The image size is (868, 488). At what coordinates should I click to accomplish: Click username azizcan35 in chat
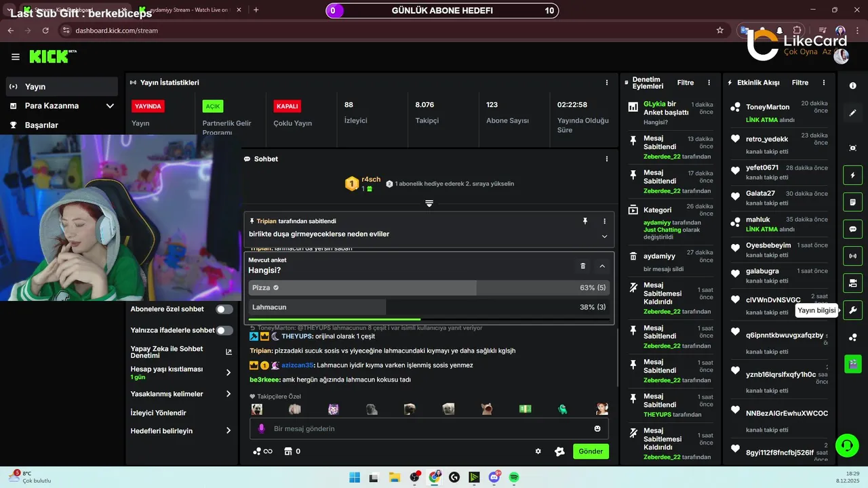298,365
